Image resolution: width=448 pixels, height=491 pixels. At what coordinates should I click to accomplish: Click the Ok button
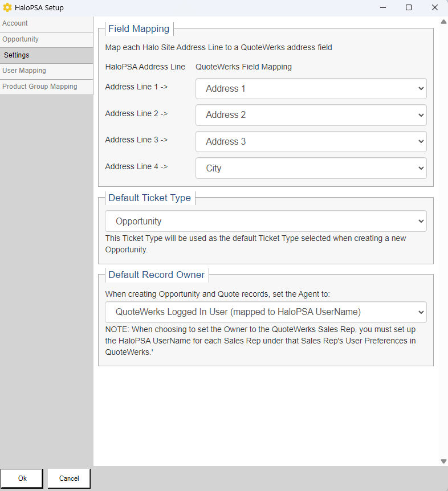(x=22, y=478)
